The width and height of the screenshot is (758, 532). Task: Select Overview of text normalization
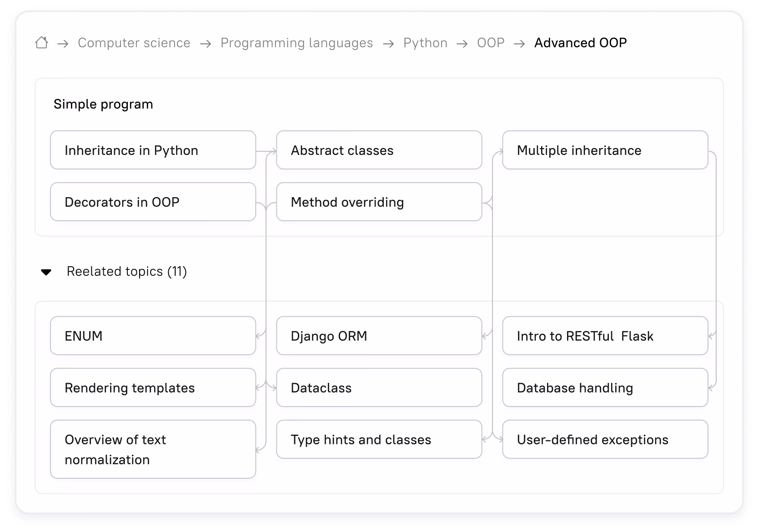coord(153,449)
